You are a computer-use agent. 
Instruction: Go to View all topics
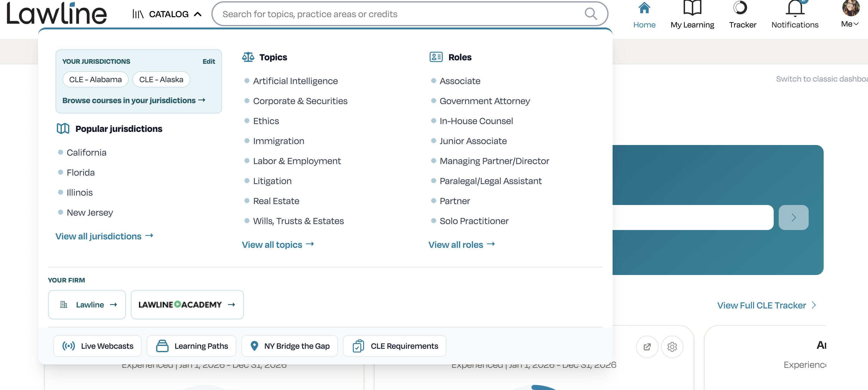278,245
